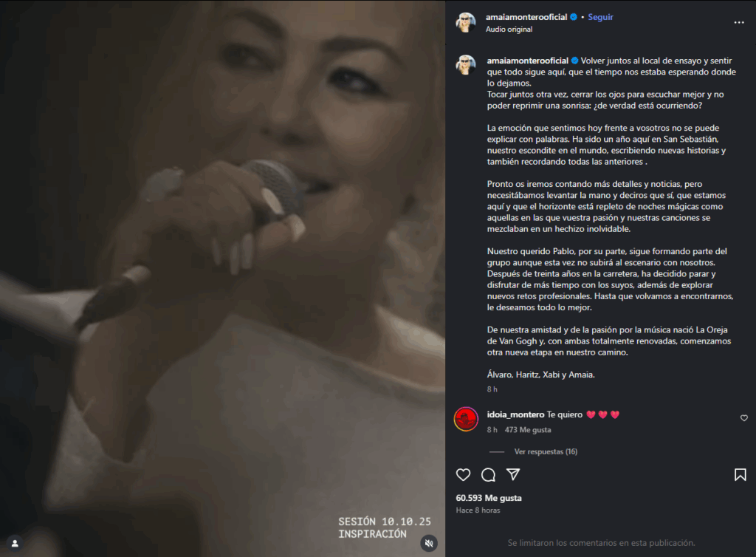Show tagged people via person icon
Screen dimensions: 756x557
coord(15,544)
